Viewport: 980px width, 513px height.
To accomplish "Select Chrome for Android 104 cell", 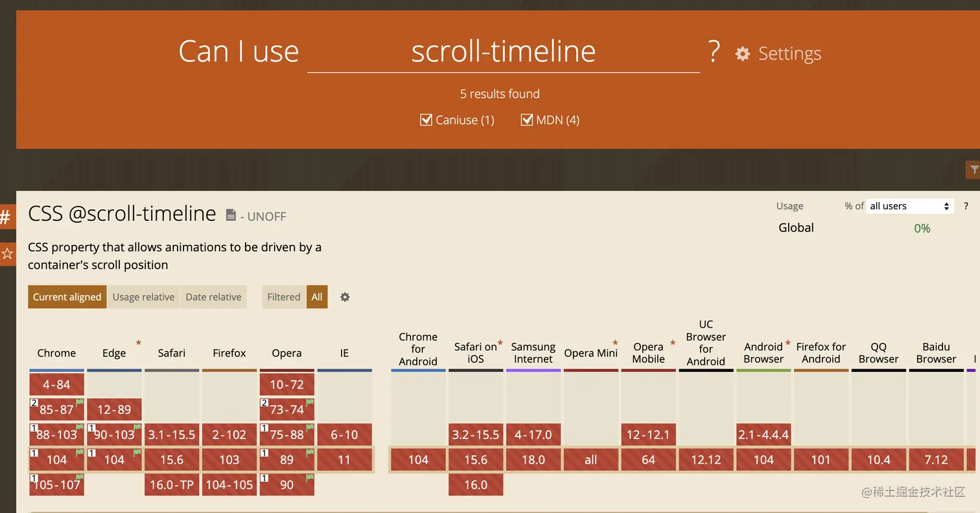I will point(418,460).
